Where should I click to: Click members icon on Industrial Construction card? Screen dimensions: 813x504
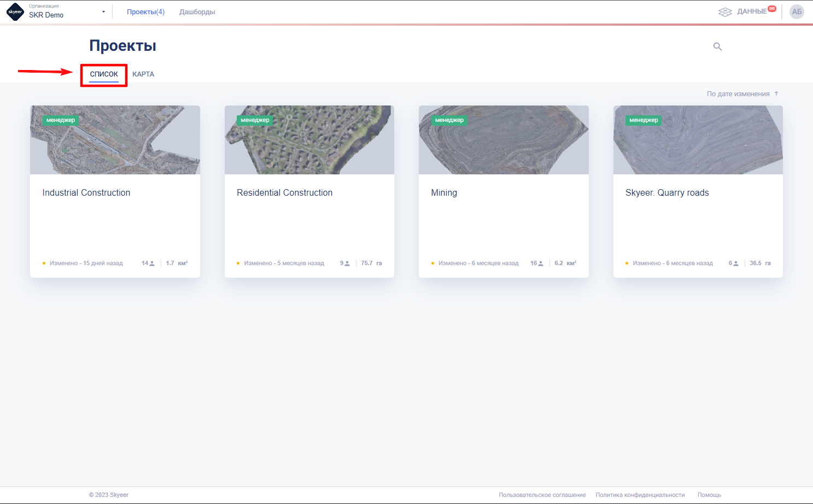pyautogui.click(x=152, y=263)
